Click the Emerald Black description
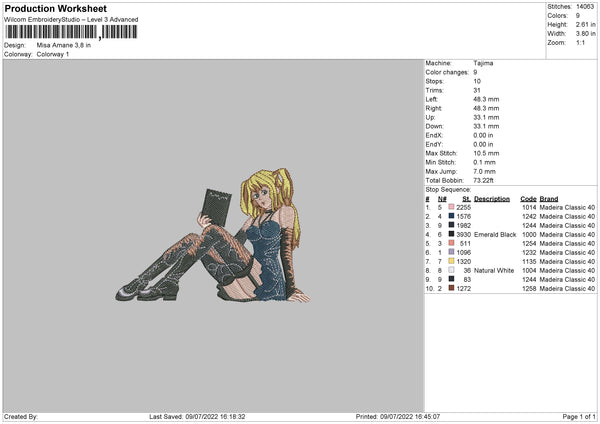This screenshot has height=424, width=600. 495,234
